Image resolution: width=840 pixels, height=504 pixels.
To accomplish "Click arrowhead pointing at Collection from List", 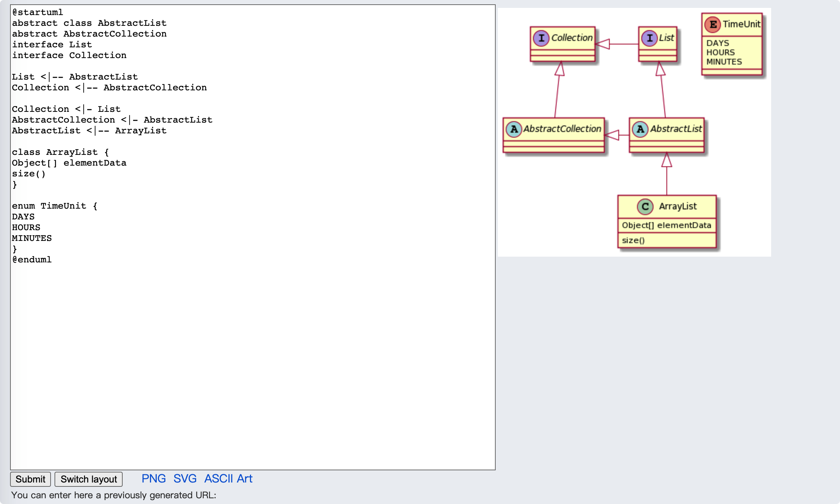I will [x=603, y=44].
